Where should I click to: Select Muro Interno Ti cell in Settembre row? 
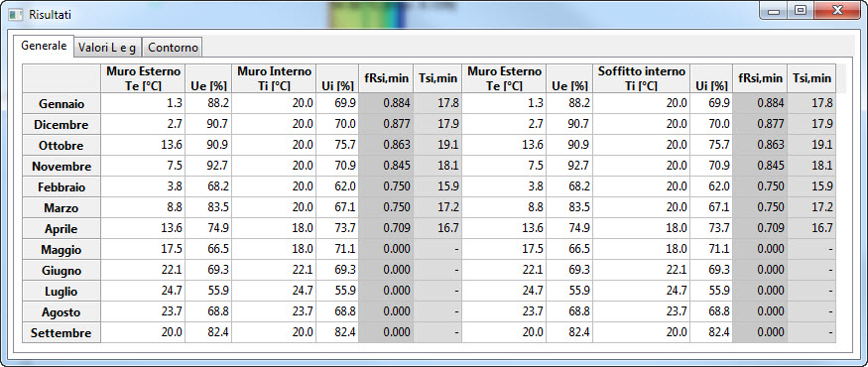click(274, 333)
